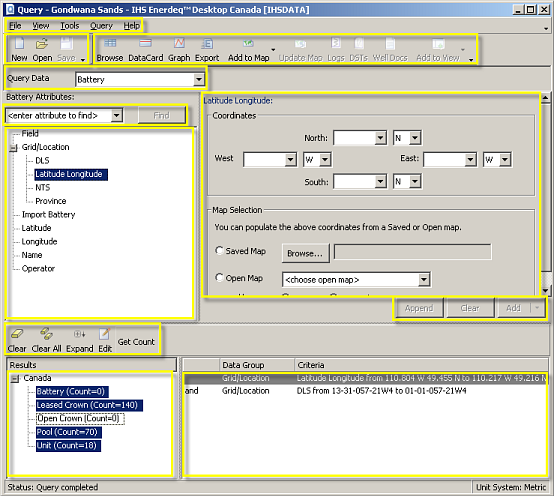Open the East coordinate value dropdown
Image resolution: width=554 pixels, height=496 pixels.
point(470,160)
